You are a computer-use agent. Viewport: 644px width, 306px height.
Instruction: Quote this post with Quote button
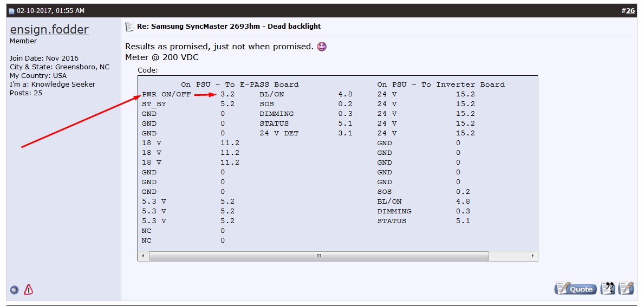[x=576, y=288]
